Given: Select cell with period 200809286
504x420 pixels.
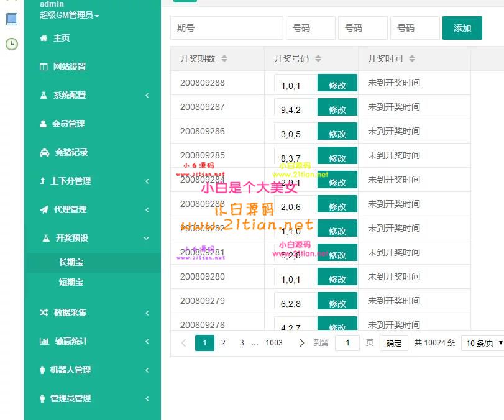Looking at the screenshot, I should tap(218, 131).
